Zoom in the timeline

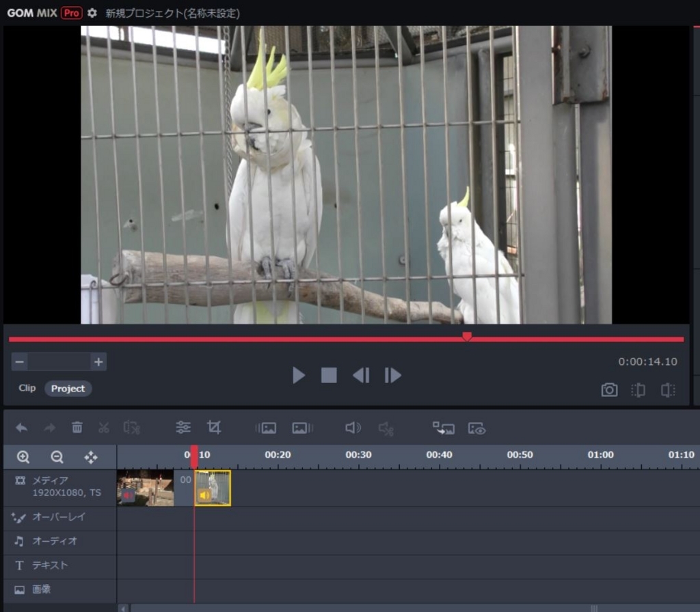pos(23,457)
